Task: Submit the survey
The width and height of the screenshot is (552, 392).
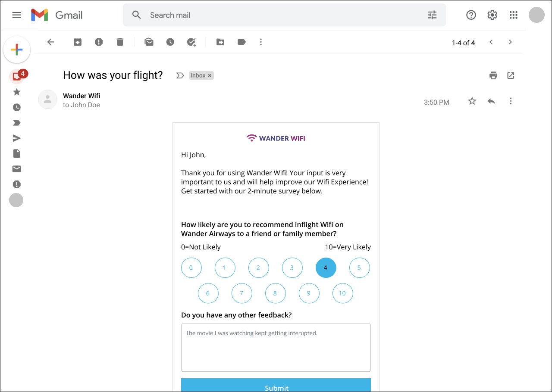Action: 276,385
